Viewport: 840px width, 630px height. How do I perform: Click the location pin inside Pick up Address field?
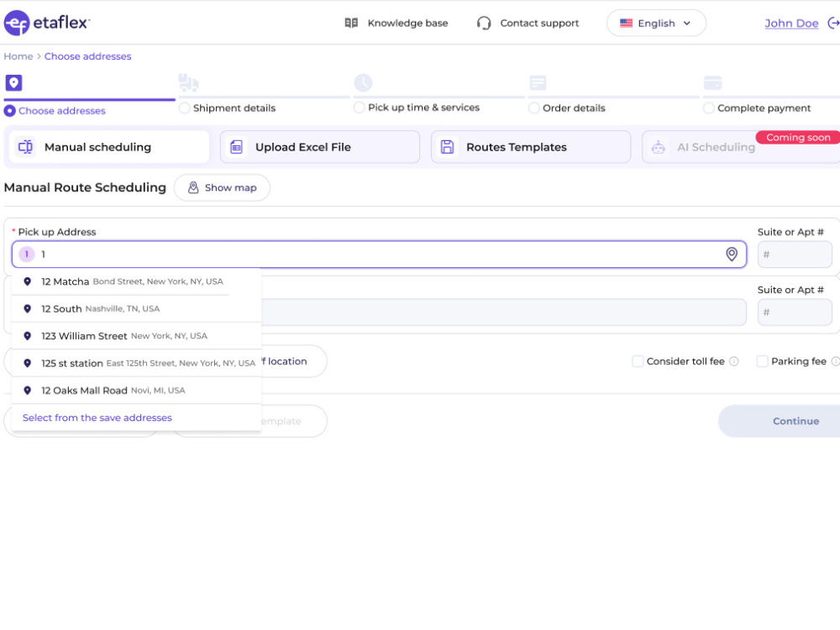coord(732,254)
